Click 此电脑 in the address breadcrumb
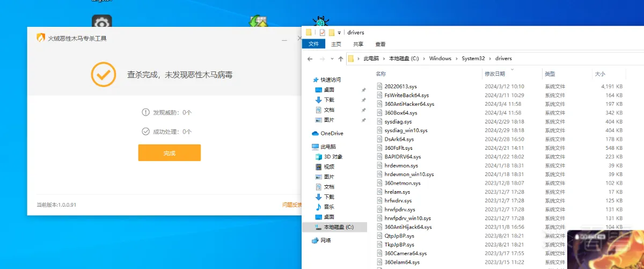The image size is (644, 269). (x=371, y=59)
